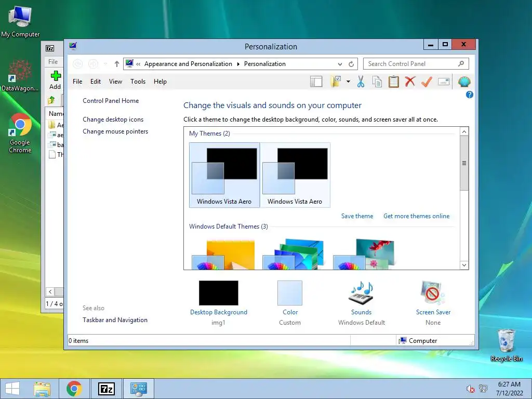Click the Personalization breadcrumb segment

(264, 64)
